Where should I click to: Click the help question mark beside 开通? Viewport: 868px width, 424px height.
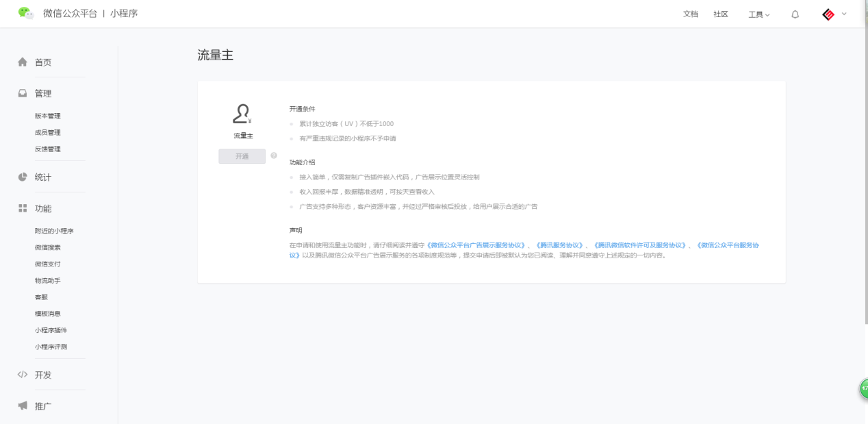[x=274, y=156]
